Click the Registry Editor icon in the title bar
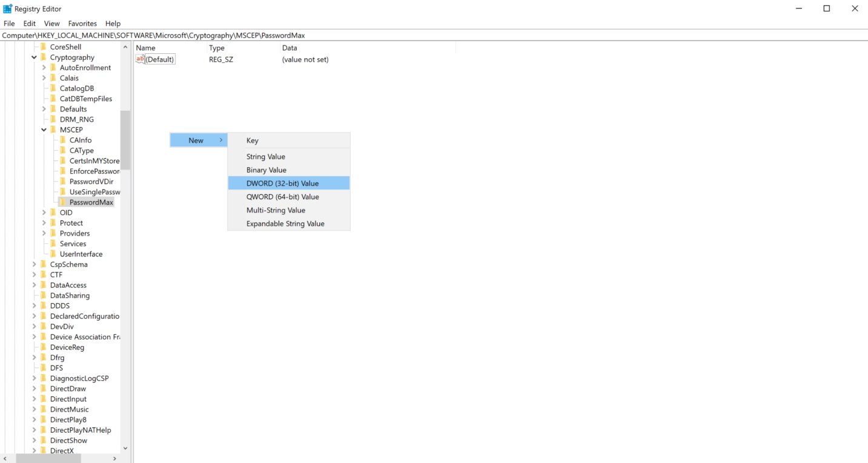The height and width of the screenshot is (463, 868). tap(7, 8)
